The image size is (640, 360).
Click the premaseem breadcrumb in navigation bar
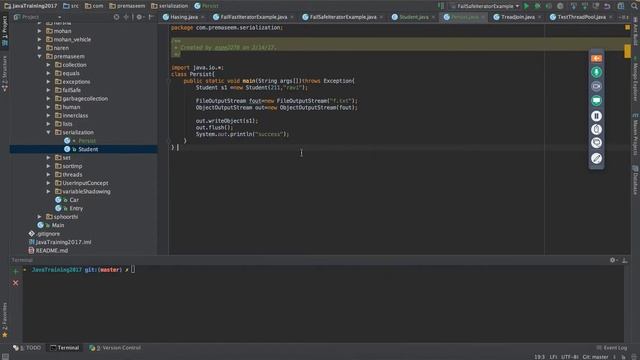[x=127, y=6]
